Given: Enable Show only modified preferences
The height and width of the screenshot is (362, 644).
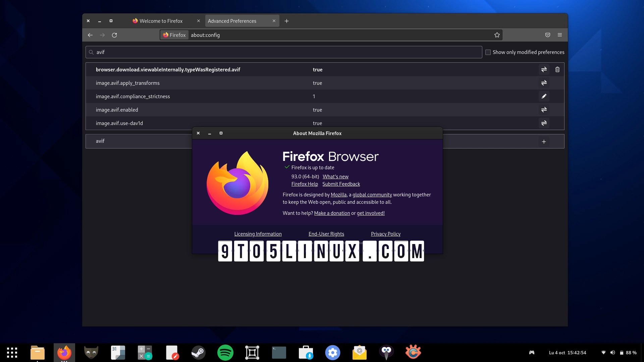Looking at the screenshot, I should tap(488, 52).
